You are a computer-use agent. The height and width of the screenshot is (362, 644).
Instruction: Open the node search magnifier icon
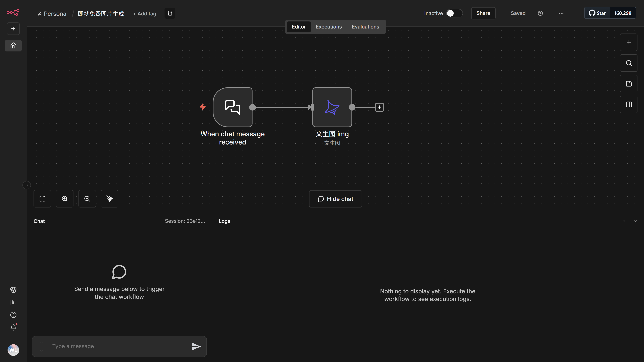629,63
